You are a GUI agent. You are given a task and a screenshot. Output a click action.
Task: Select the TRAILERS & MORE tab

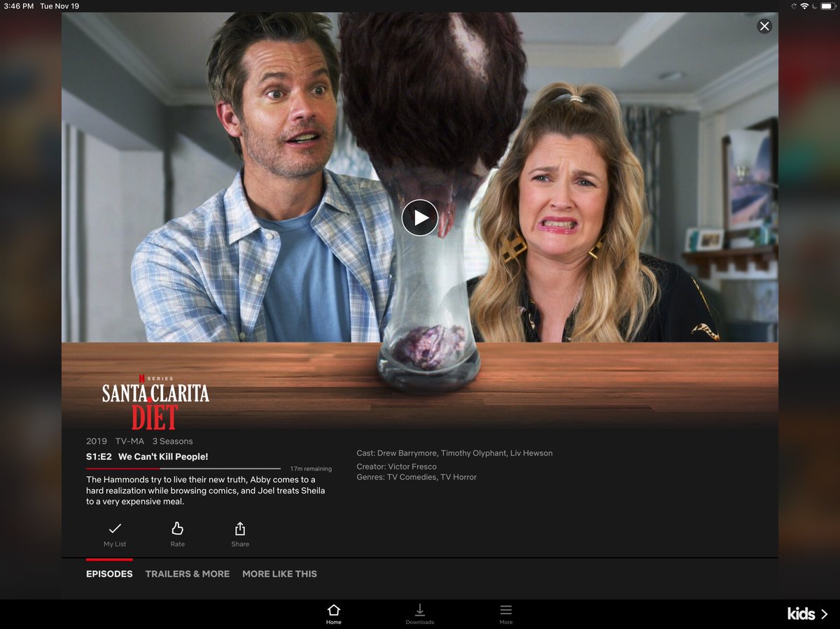pyautogui.click(x=188, y=574)
